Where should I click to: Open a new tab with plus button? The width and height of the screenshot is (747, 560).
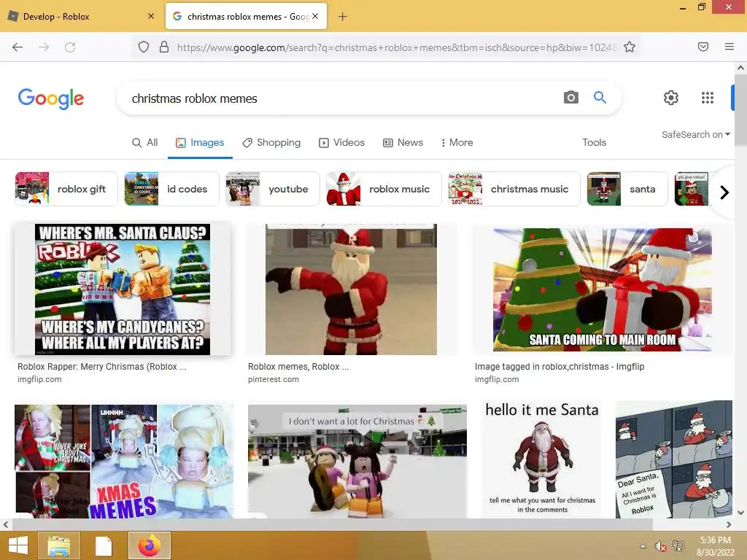point(343,17)
